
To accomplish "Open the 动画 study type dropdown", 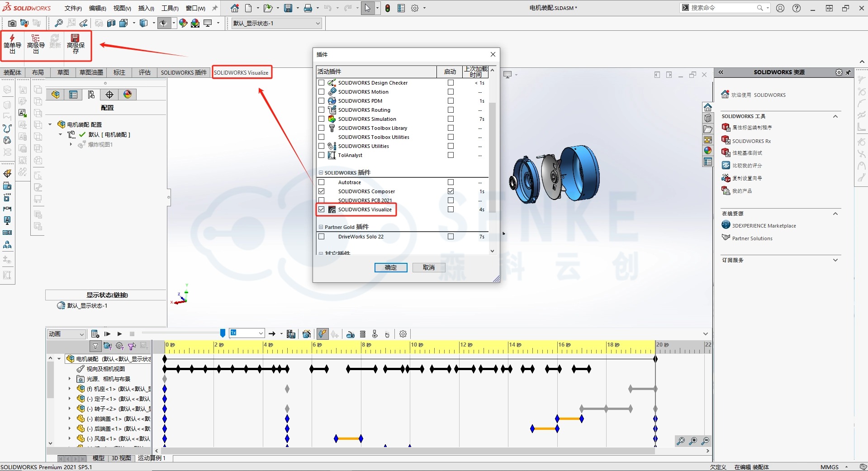I will point(66,334).
